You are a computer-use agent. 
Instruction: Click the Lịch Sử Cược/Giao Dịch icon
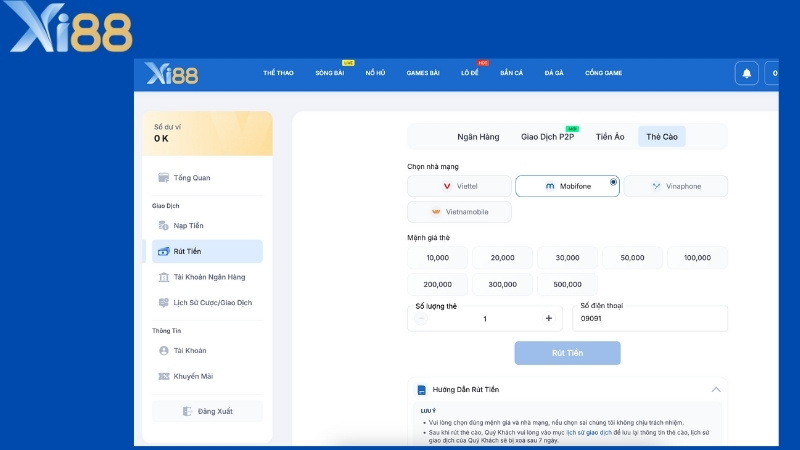click(163, 303)
